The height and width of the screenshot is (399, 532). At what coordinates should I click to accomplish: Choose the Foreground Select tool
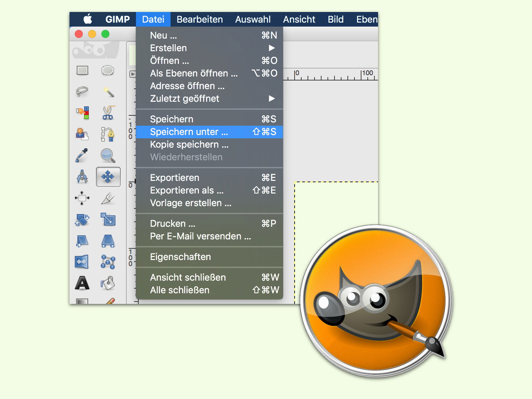pyautogui.click(x=82, y=134)
